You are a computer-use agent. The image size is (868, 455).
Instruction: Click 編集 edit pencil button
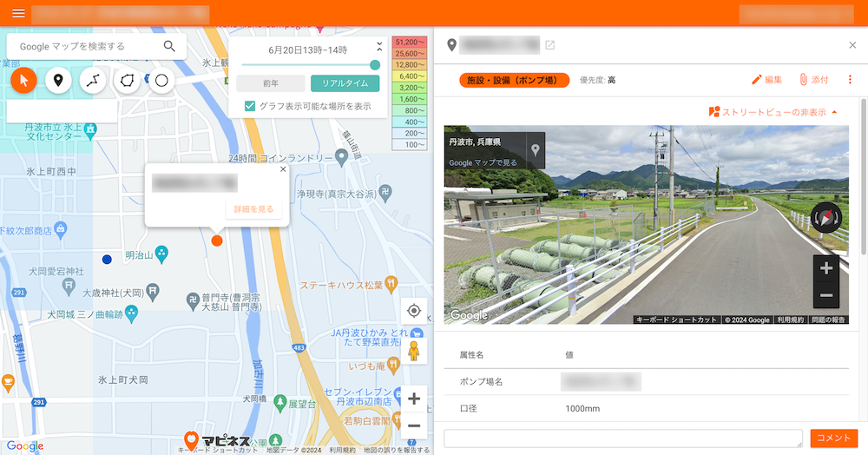click(x=766, y=80)
